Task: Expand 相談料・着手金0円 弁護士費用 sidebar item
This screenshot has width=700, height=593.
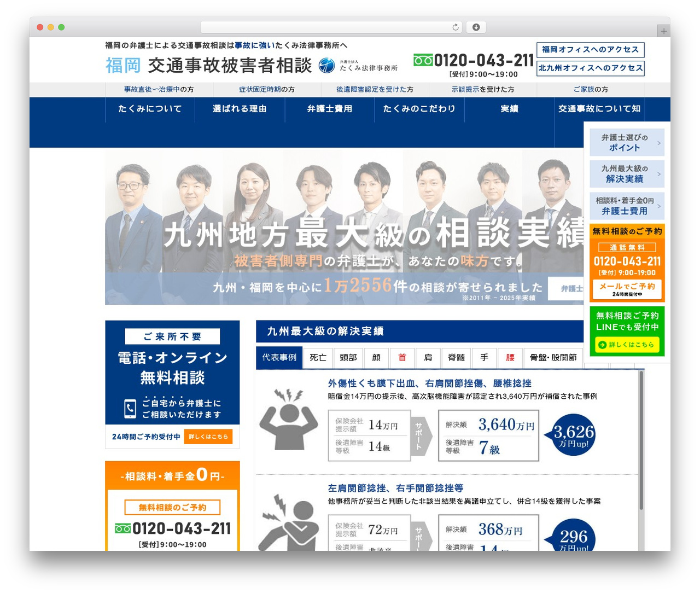Action: 627,206
